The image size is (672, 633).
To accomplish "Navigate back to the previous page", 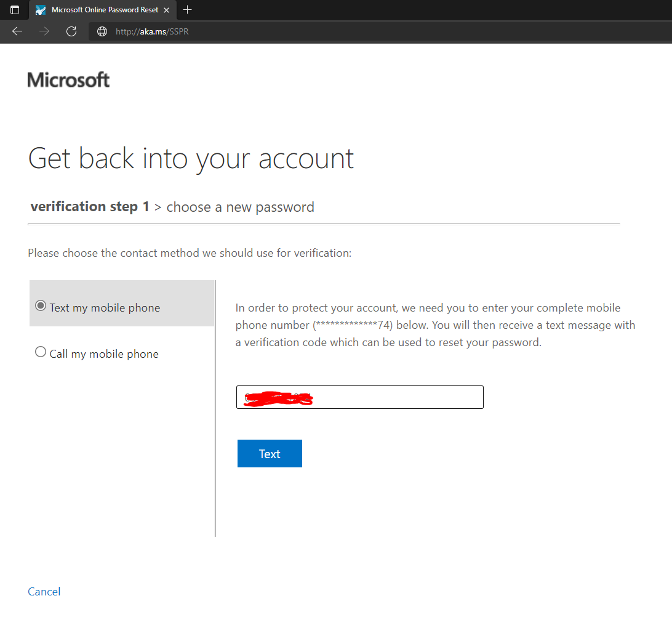I will pos(17,31).
